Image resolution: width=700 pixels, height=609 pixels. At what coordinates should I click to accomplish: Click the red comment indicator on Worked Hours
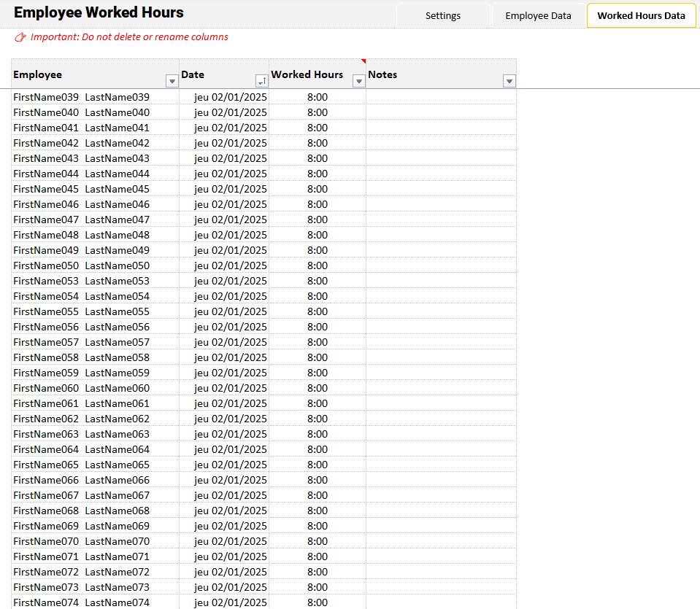[x=363, y=61]
